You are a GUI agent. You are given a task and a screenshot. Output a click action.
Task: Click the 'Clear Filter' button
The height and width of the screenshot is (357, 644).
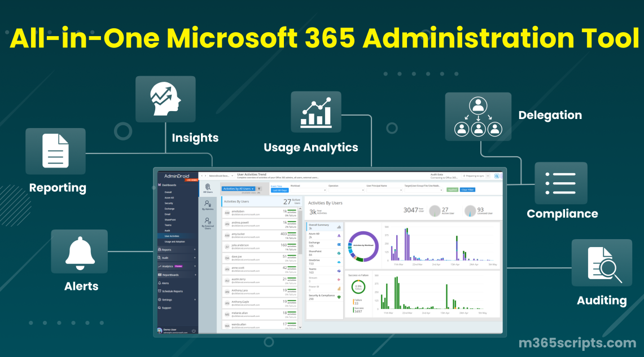467,189
